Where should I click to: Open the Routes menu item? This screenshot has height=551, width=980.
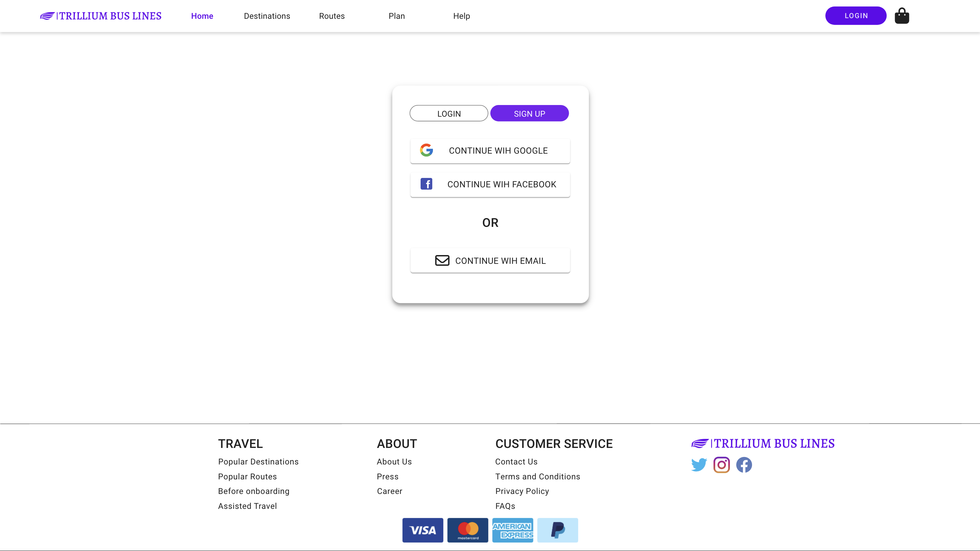(x=331, y=16)
